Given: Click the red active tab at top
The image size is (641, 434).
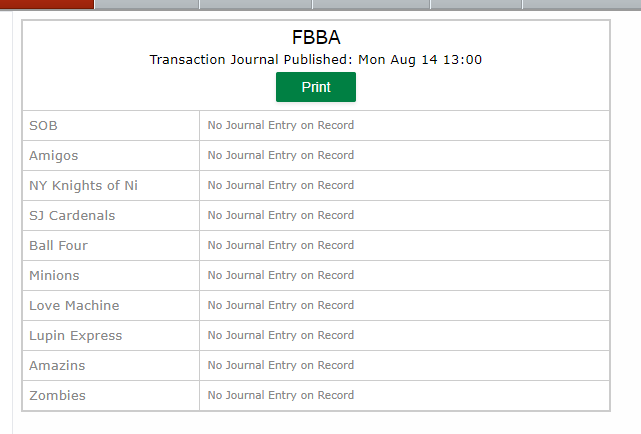Looking at the screenshot, I should pyautogui.click(x=47, y=4).
